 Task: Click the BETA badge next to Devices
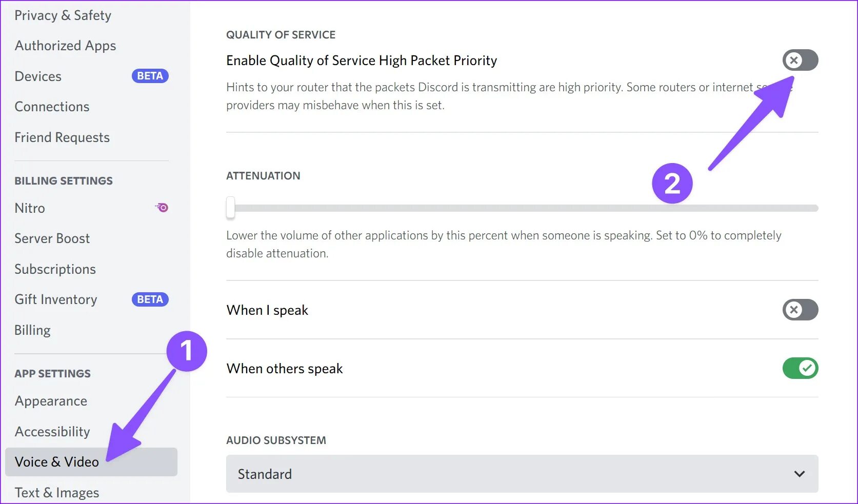point(150,76)
